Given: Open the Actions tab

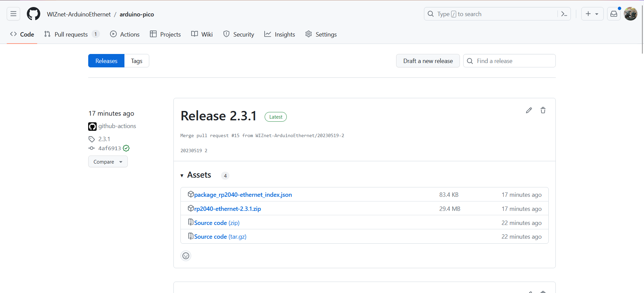Looking at the screenshot, I should tap(125, 34).
